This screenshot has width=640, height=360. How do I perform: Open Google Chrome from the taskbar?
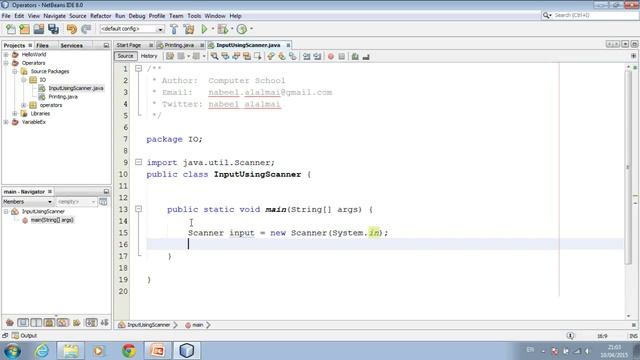click(129, 351)
